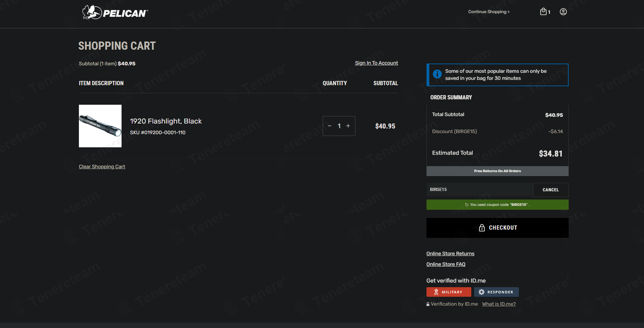Open Online Store Returns link
644x328 pixels.
[450, 253]
